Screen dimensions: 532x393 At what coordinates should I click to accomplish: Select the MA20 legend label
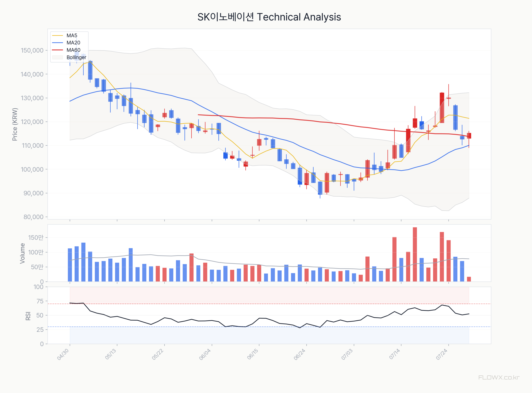click(x=73, y=43)
